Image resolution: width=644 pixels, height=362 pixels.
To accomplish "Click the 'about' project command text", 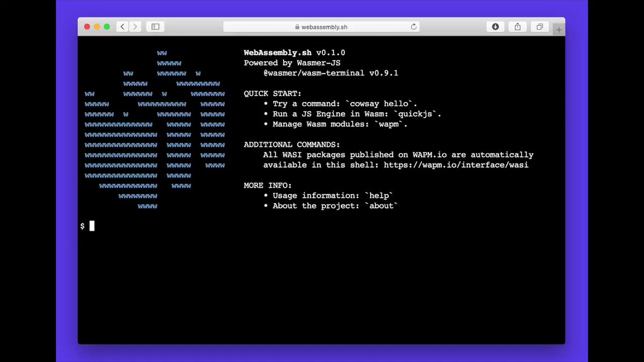I will click(x=381, y=205).
